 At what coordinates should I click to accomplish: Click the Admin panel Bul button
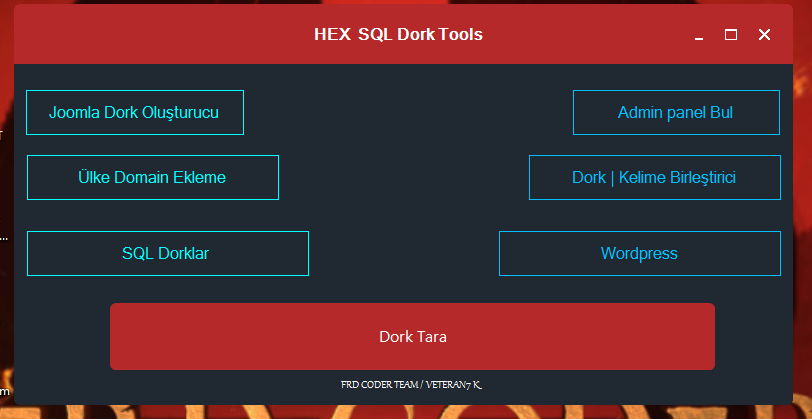[x=676, y=112]
